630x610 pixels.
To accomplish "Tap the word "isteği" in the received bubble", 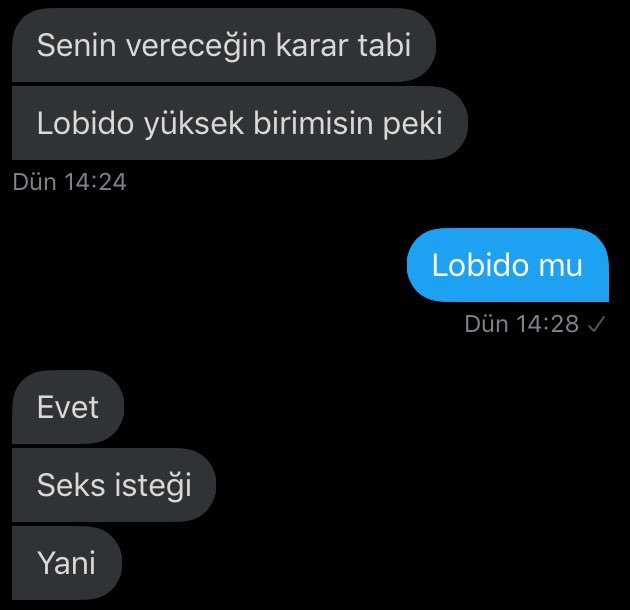I will (x=153, y=486).
